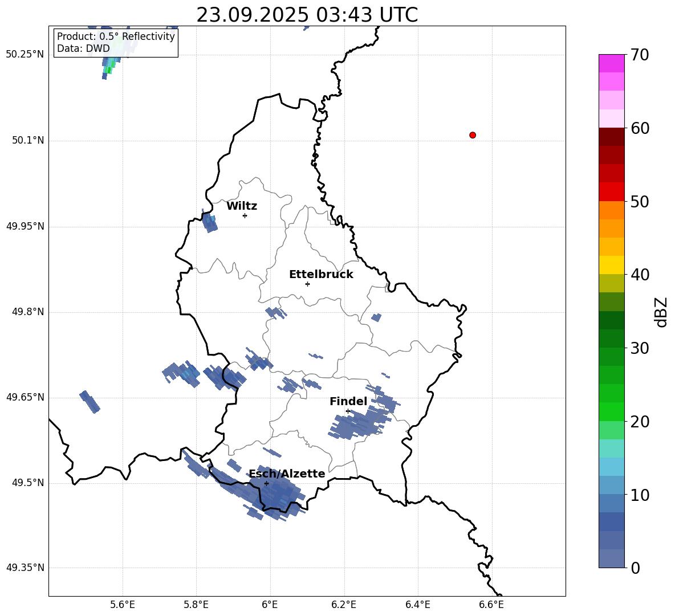Click the 50.25°N latitude label
Screen dimensions: 675x616
(25, 55)
